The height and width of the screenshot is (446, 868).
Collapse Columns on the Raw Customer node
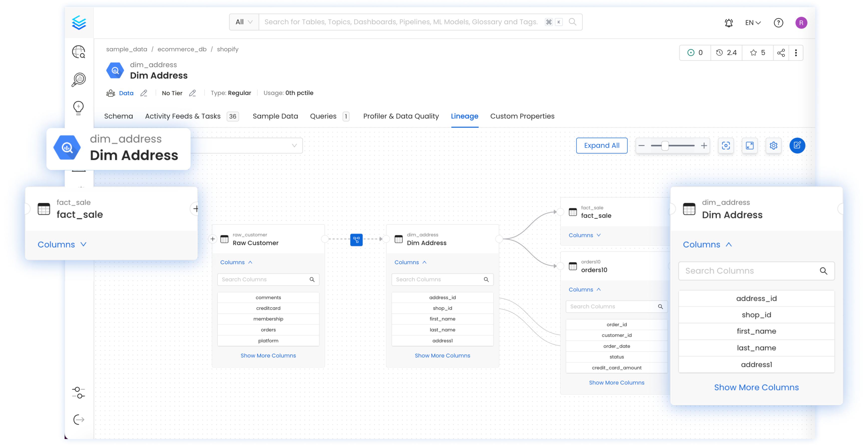click(236, 262)
